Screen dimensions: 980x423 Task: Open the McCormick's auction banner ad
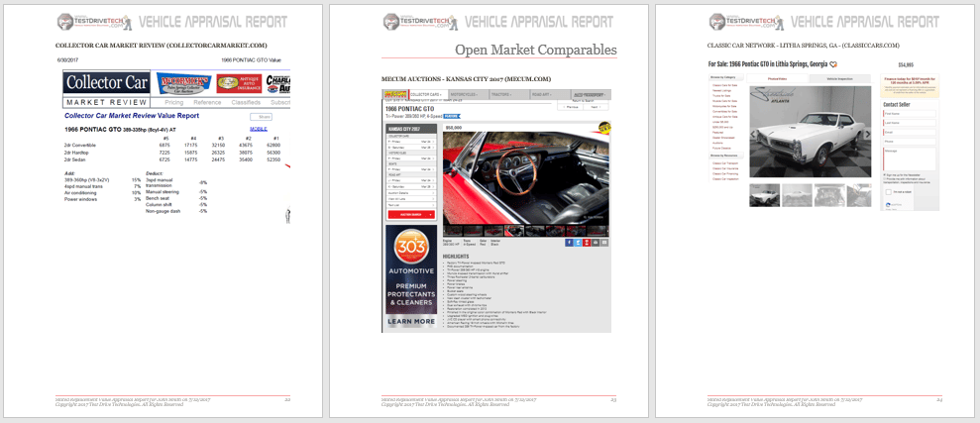(183, 83)
